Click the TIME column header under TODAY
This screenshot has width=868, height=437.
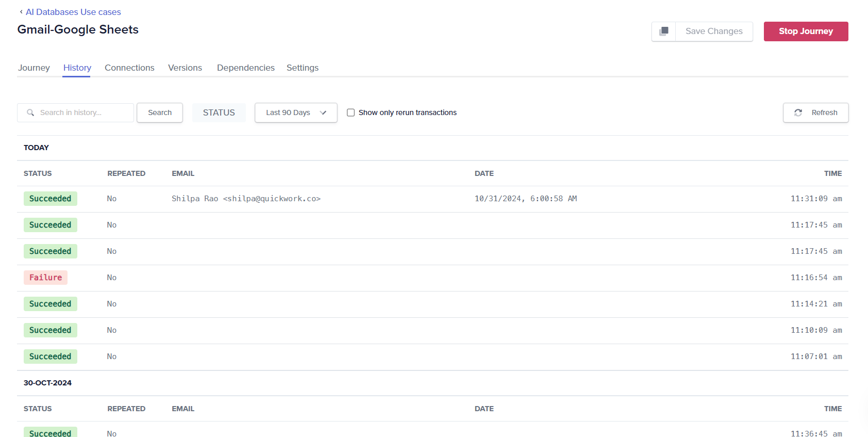tap(833, 173)
